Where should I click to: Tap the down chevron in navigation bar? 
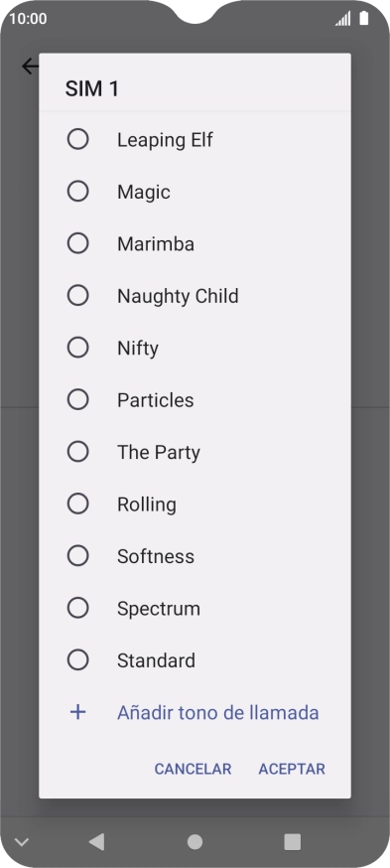tap(21, 842)
